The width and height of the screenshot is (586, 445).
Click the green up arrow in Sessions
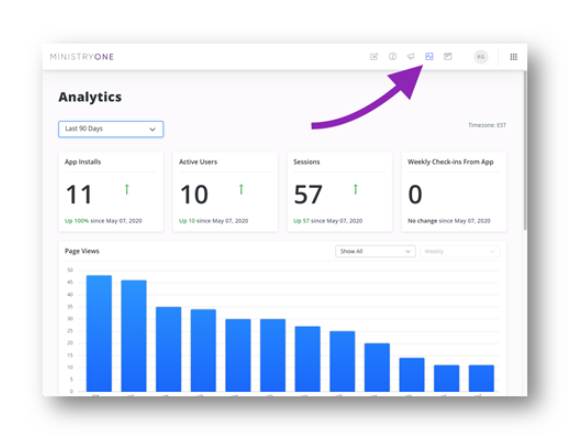pos(355,189)
